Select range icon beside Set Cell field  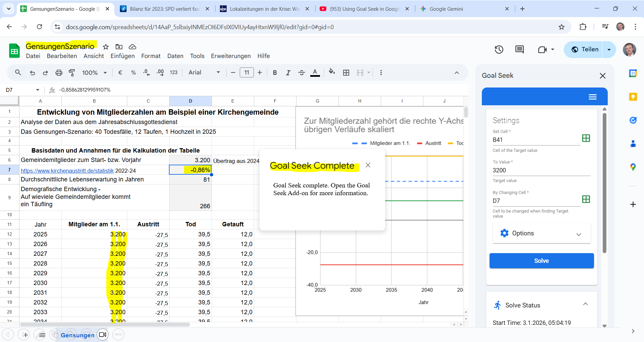[x=586, y=138]
